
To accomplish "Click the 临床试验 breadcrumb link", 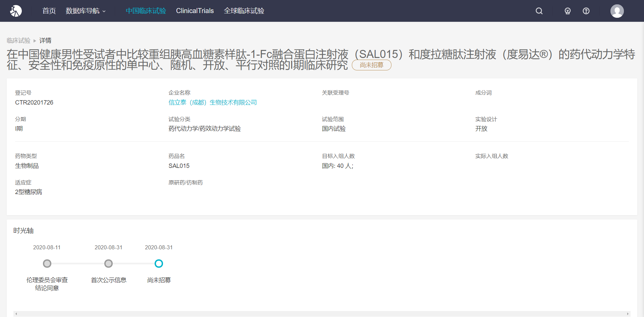I will coord(18,41).
